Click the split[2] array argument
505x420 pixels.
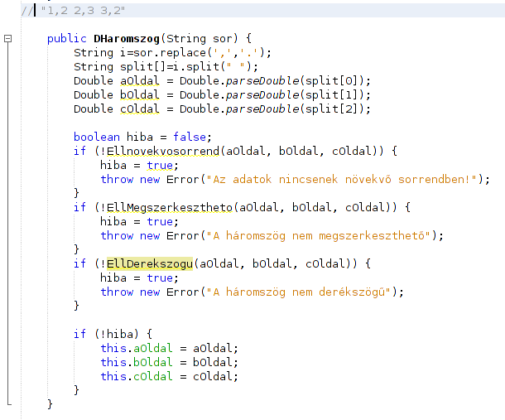pyautogui.click(x=339, y=109)
